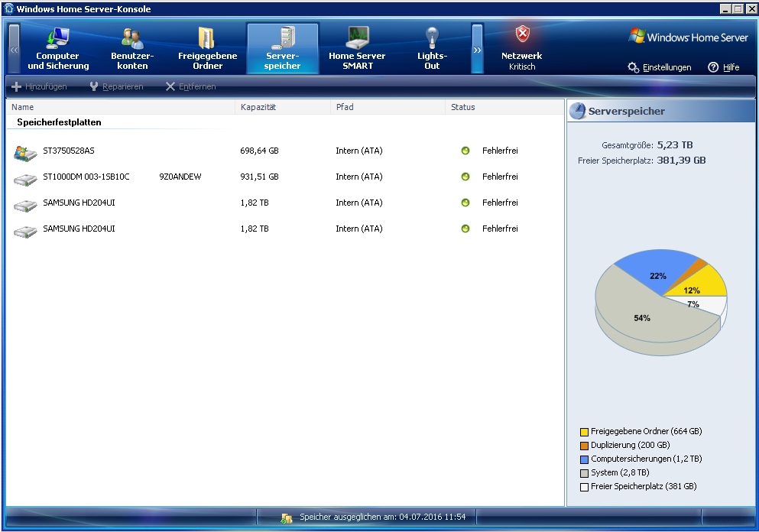Click storage balanced icon in status bar
The image size is (759, 532).
click(287, 518)
